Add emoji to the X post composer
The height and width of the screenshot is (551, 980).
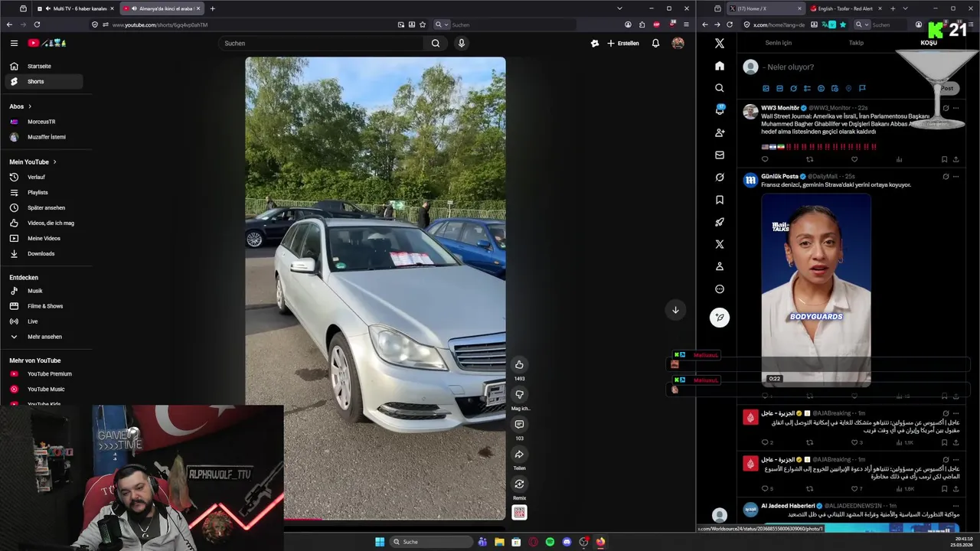tap(821, 89)
